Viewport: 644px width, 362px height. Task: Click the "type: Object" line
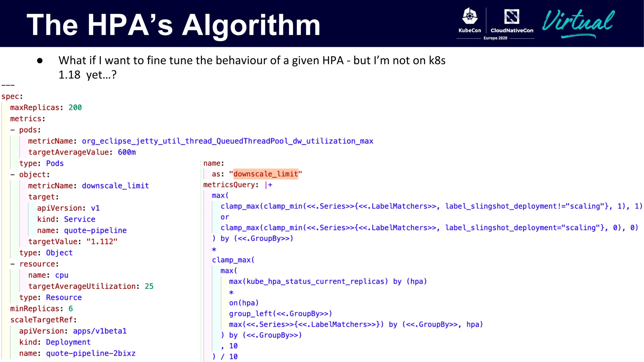coord(46,253)
